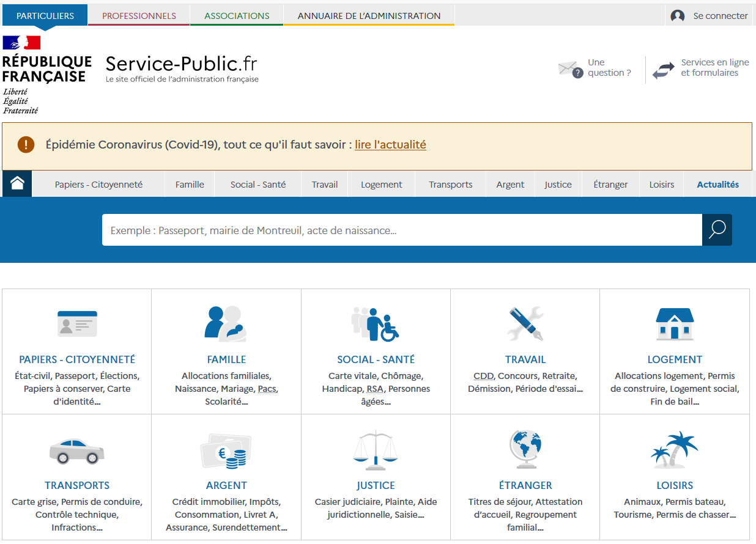The height and width of the screenshot is (544, 756).
Task: Open the SOCIAL - SANTÉ card heading
Action: [x=376, y=359]
